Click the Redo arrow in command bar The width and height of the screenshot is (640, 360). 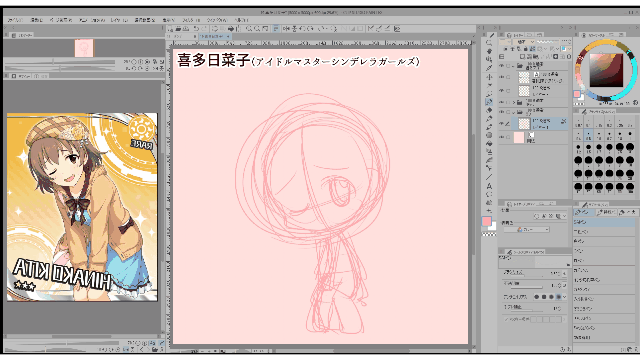point(204,29)
